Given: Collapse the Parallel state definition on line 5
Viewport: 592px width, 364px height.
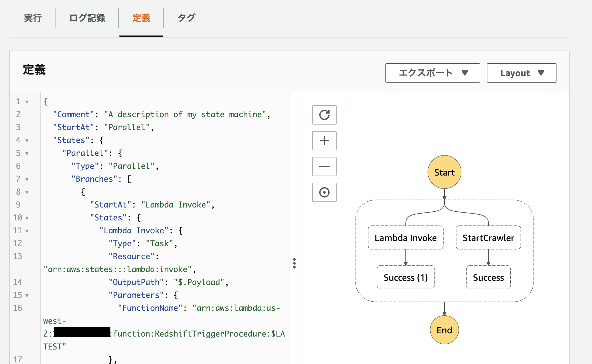Looking at the screenshot, I should pos(26,153).
